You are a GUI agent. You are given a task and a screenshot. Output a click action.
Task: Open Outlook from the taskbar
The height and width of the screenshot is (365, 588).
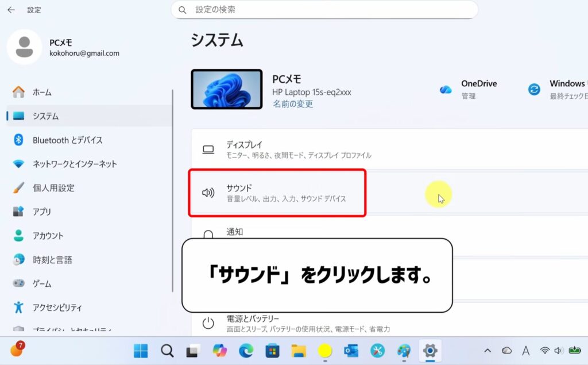pyautogui.click(x=350, y=349)
